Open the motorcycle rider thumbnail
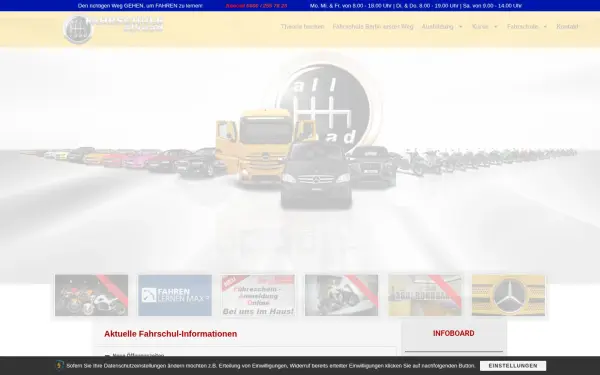The width and height of the screenshot is (600, 375). [341, 295]
